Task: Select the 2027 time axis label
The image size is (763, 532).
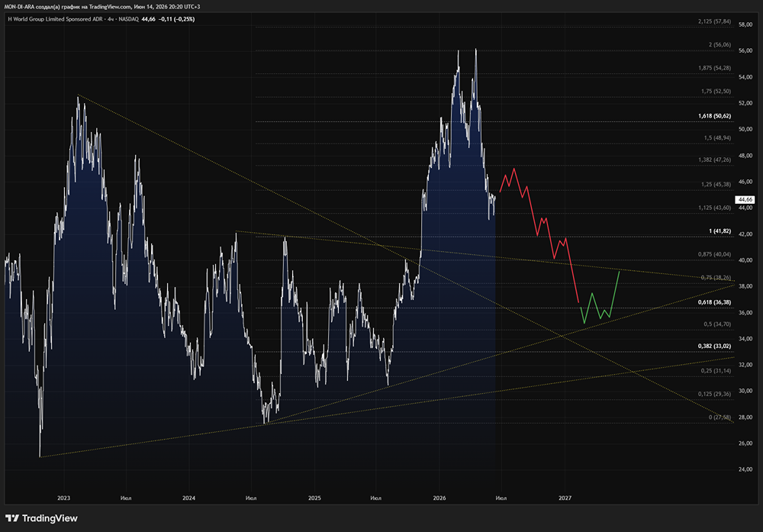Action: (x=565, y=498)
